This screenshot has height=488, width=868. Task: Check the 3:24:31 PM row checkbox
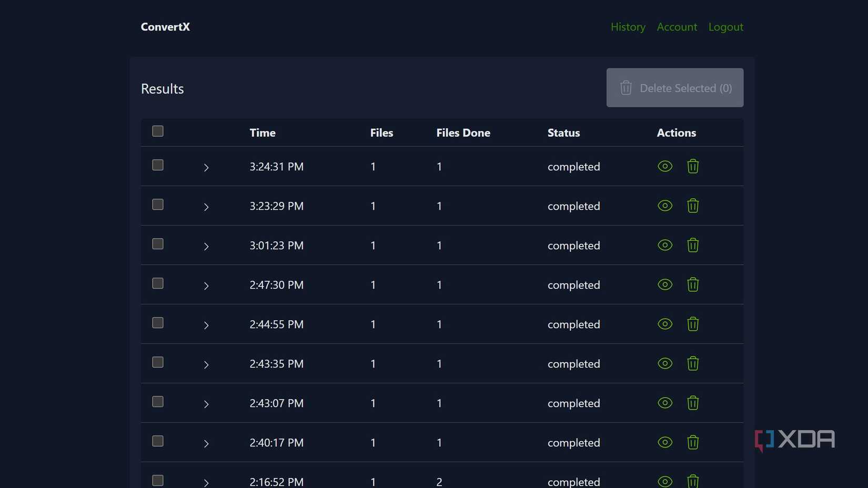click(x=158, y=165)
